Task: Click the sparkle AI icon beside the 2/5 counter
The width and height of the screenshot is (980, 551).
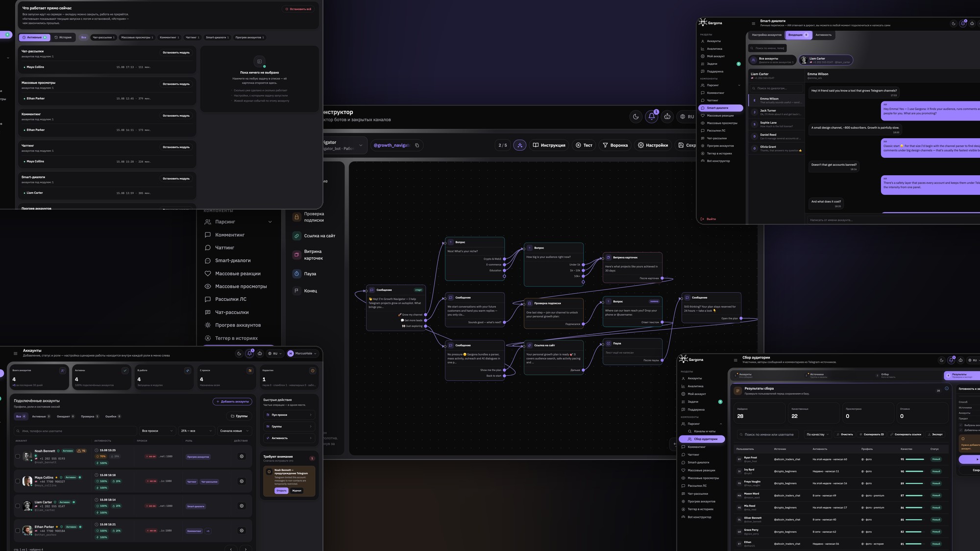Action: (520, 145)
